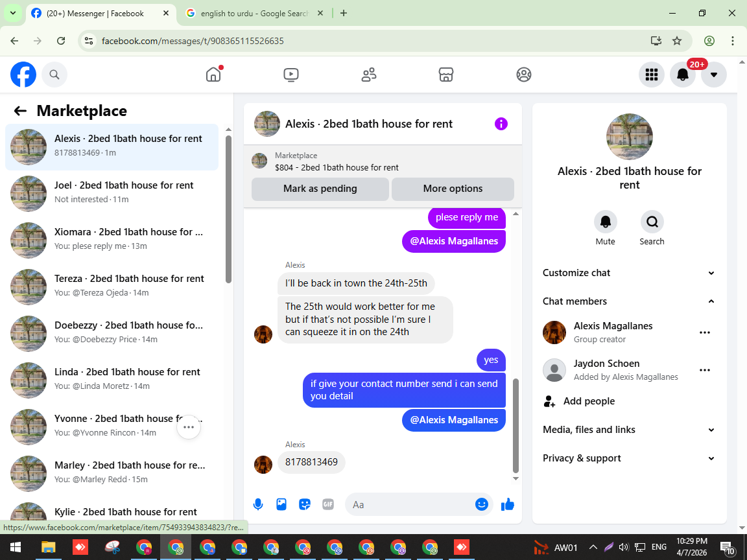Viewport: 747px width, 560px height.
Task: Send a thumbs-up like
Action: 508,504
